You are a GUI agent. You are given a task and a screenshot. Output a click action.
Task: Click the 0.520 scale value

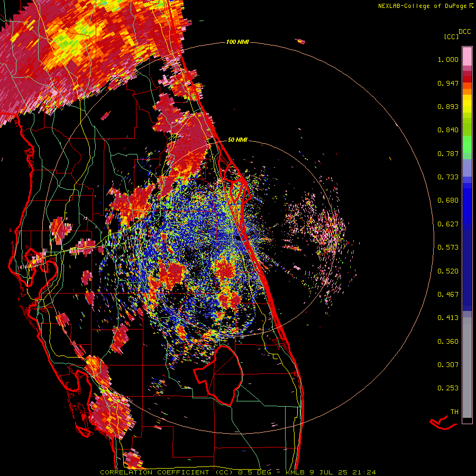pos(448,271)
